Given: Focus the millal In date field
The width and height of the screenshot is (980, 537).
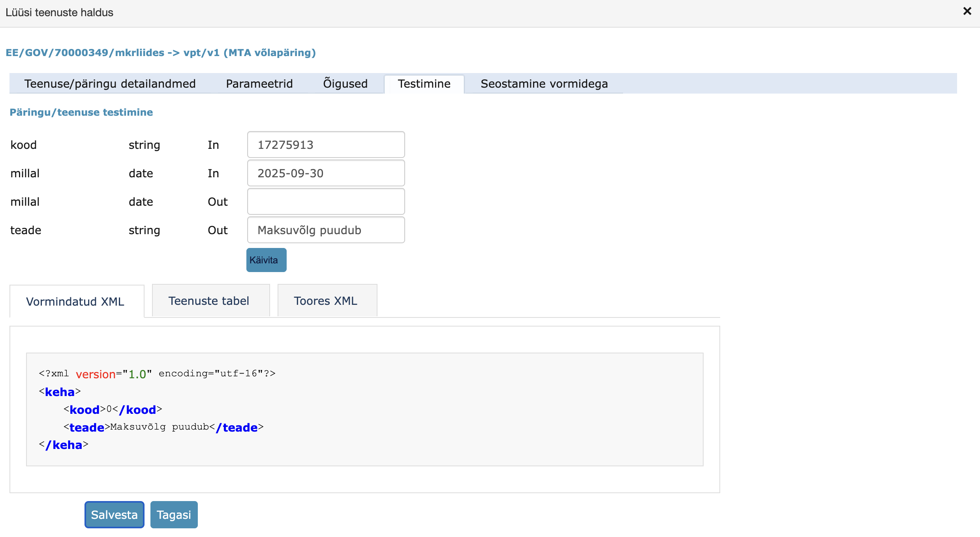Looking at the screenshot, I should click(x=326, y=173).
